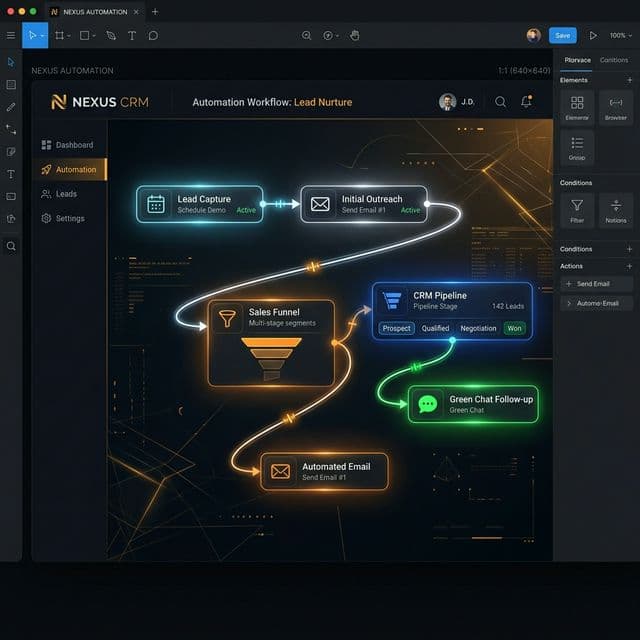
Task: Choose the Notions condition tile
Action: (x=616, y=210)
